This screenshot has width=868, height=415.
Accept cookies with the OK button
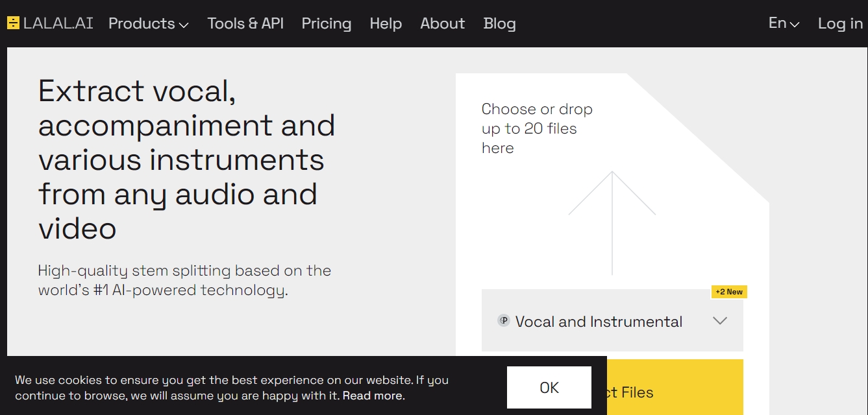click(549, 388)
